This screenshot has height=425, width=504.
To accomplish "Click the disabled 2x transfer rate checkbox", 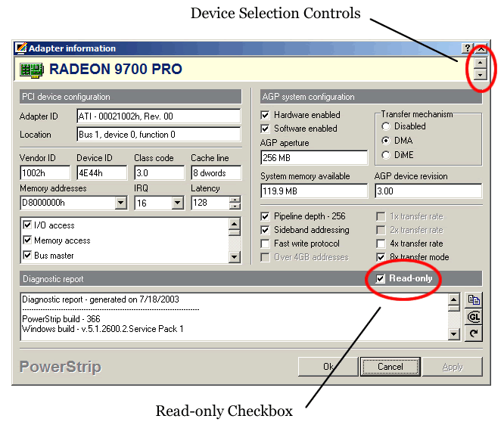I will point(381,230).
